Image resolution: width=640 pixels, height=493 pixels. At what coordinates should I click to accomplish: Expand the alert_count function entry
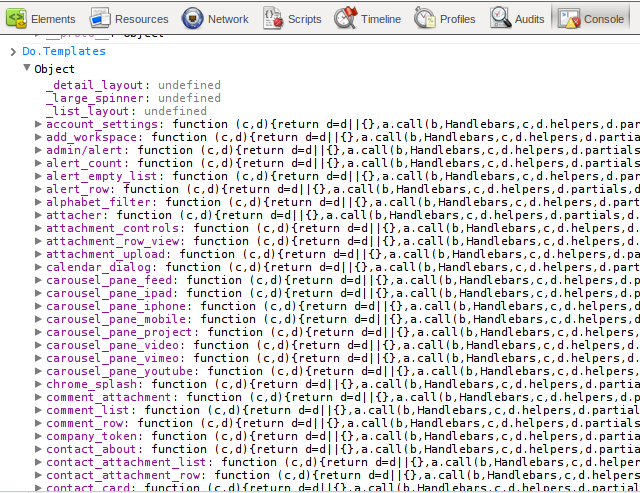[38, 163]
